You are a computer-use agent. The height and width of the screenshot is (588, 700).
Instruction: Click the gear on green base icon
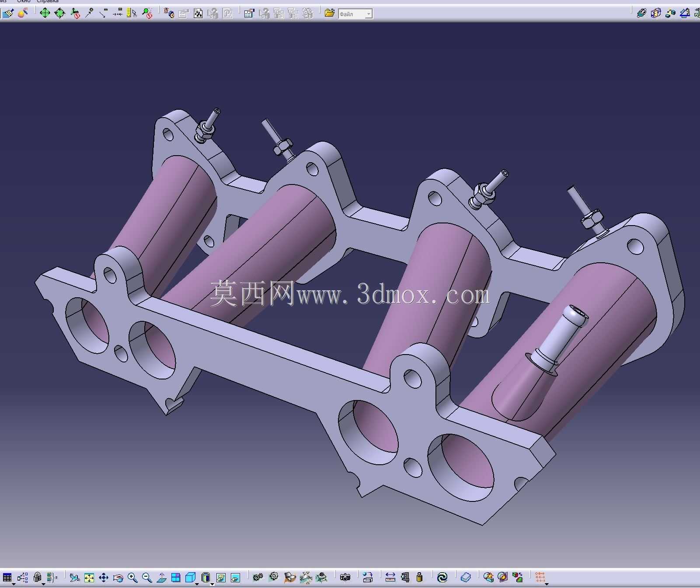(x=321, y=578)
